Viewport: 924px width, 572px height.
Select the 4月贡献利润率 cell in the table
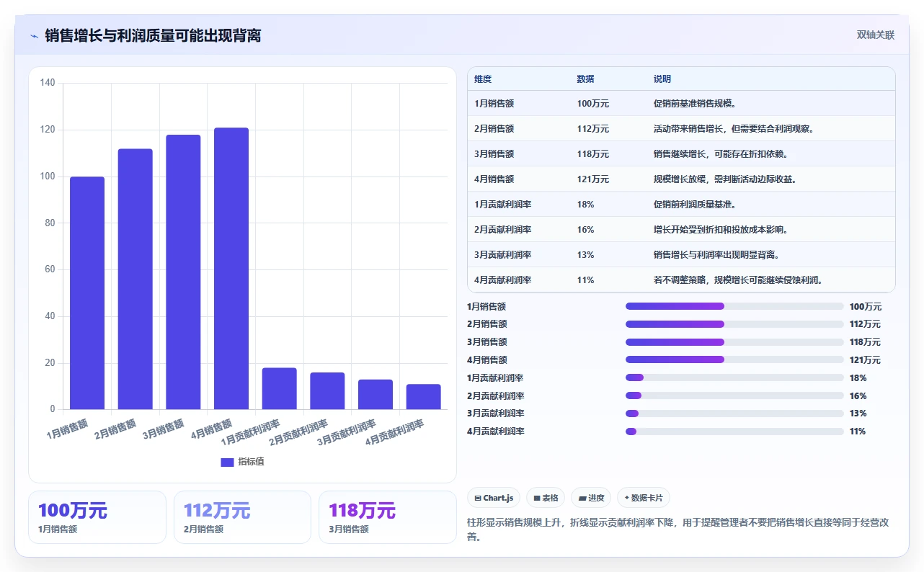pos(503,280)
